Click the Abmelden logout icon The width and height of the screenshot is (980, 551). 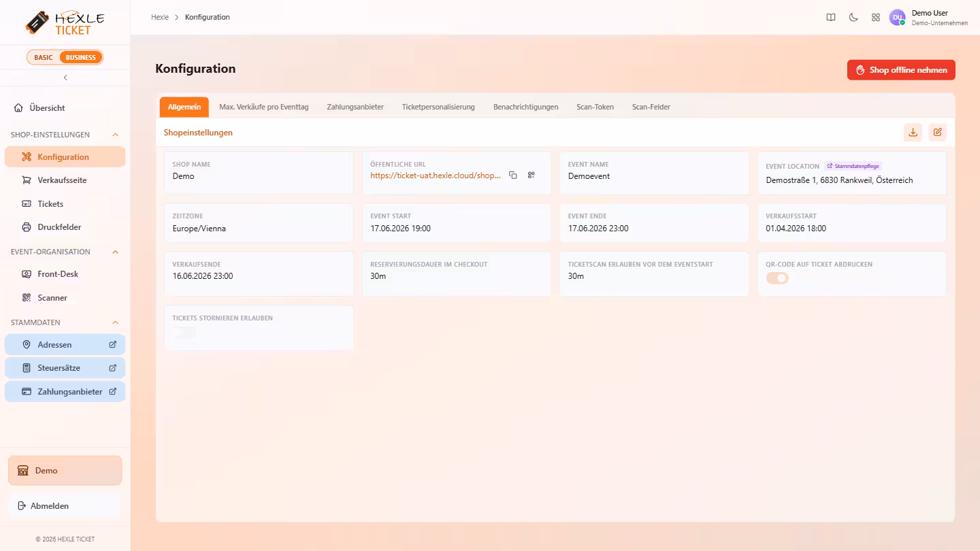click(x=22, y=506)
